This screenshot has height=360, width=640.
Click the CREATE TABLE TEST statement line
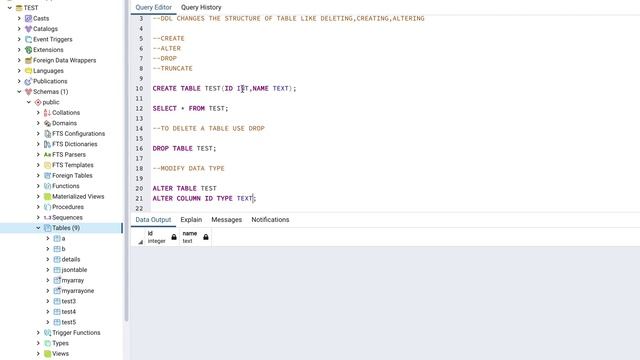[224, 89]
